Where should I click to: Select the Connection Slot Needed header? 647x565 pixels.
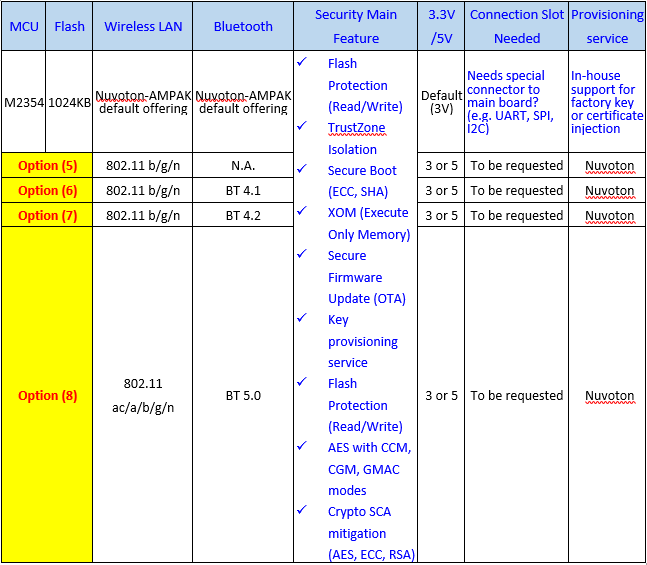pyautogui.click(x=517, y=26)
